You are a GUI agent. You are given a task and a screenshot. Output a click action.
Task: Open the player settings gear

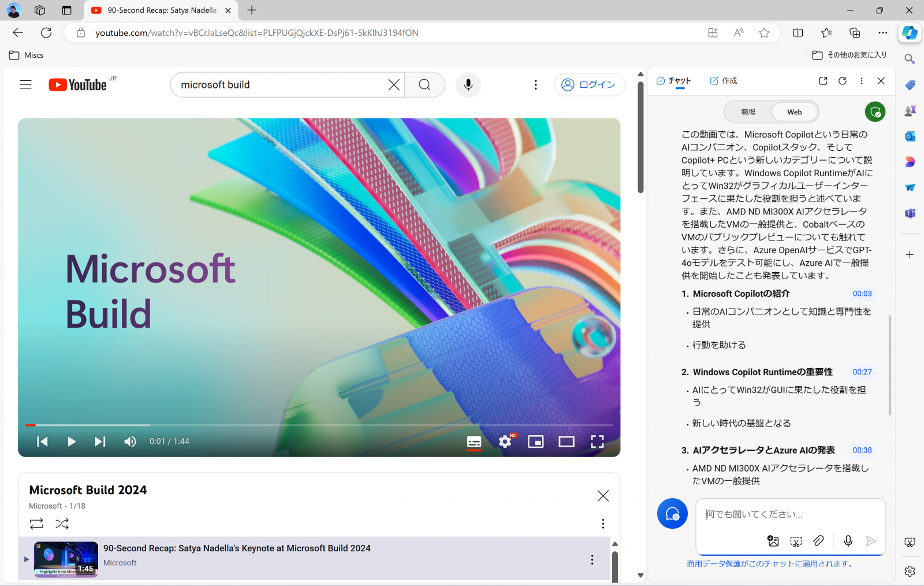(x=505, y=442)
